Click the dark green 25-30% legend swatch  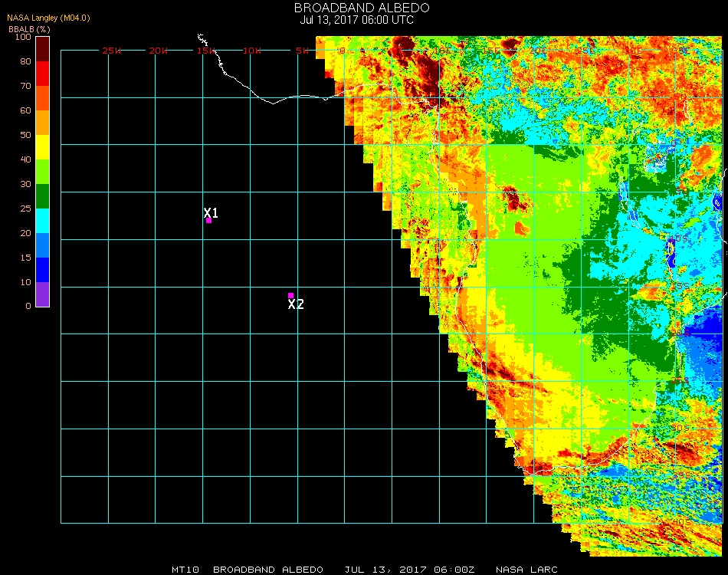pos(43,196)
